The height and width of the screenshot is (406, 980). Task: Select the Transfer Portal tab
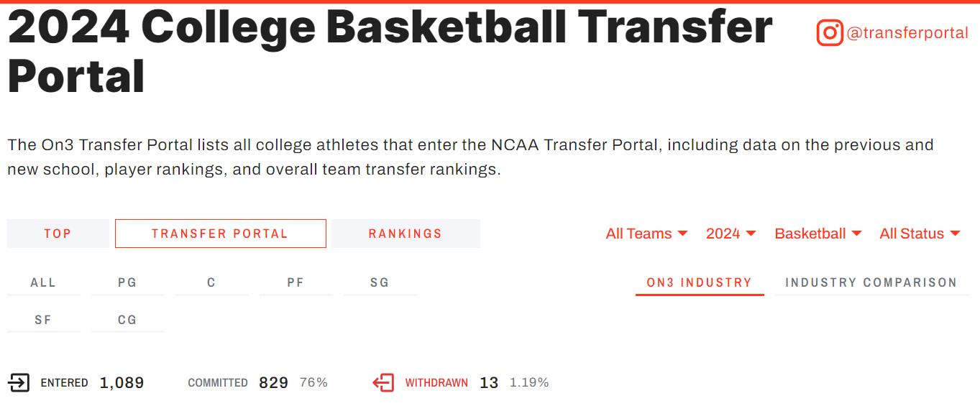point(220,234)
